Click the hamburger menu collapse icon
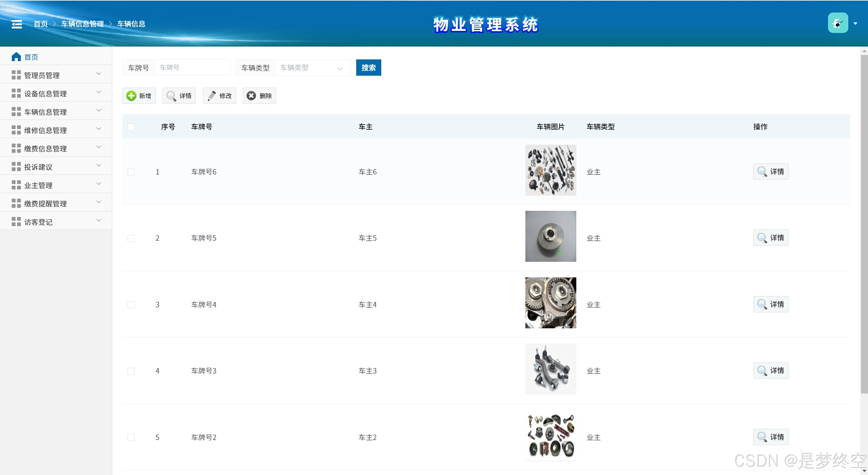This screenshot has width=868, height=475. click(x=17, y=24)
